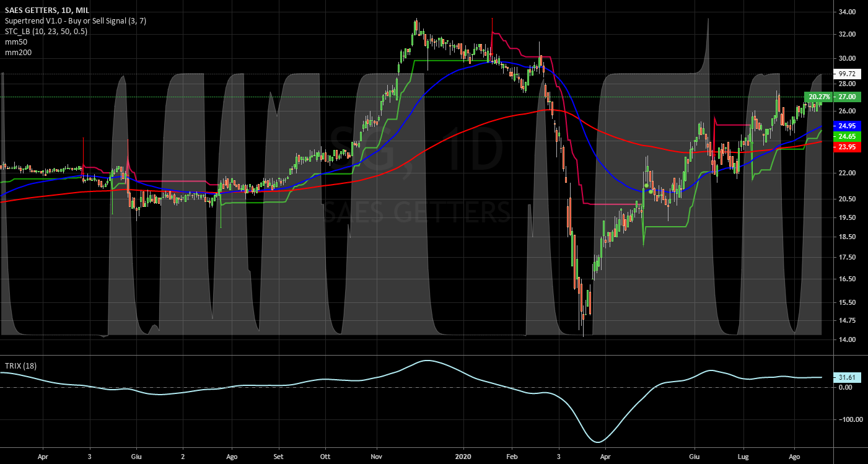868x464 pixels.
Task: Click the 99.72 STC value label
Action: [x=847, y=74]
